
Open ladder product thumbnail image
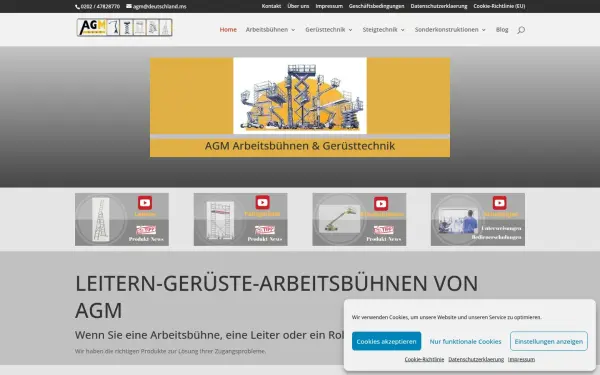[101, 220]
